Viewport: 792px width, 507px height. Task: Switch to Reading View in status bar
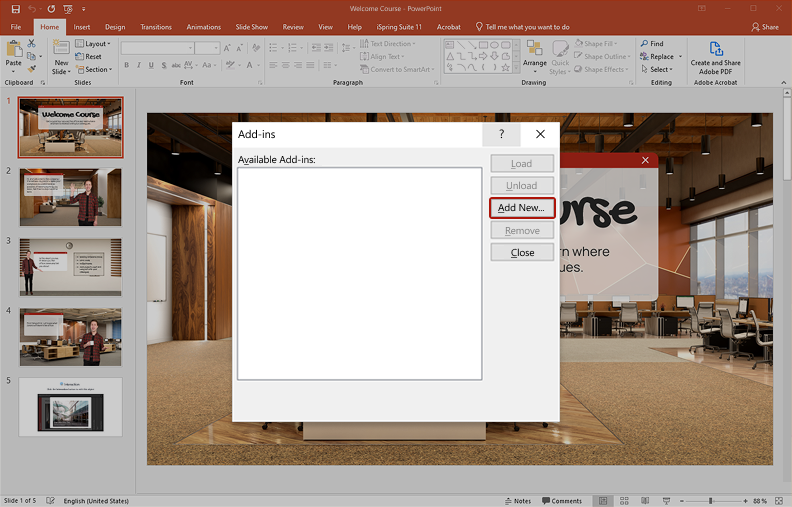pyautogui.click(x=645, y=500)
